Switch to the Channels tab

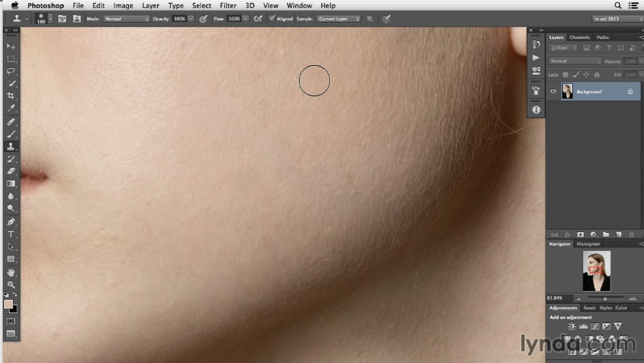[x=580, y=37]
